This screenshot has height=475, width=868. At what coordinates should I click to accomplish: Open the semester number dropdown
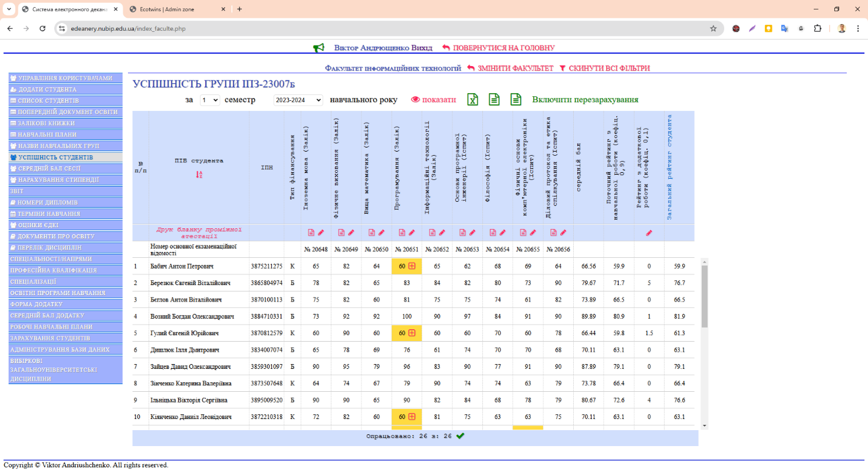209,100
